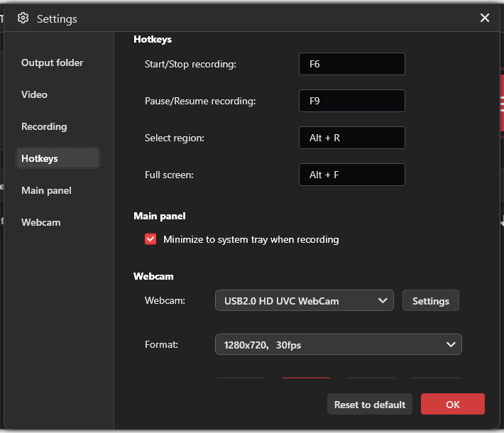Confirm settings with the OK button
504x433 pixels.
[453, 404]
